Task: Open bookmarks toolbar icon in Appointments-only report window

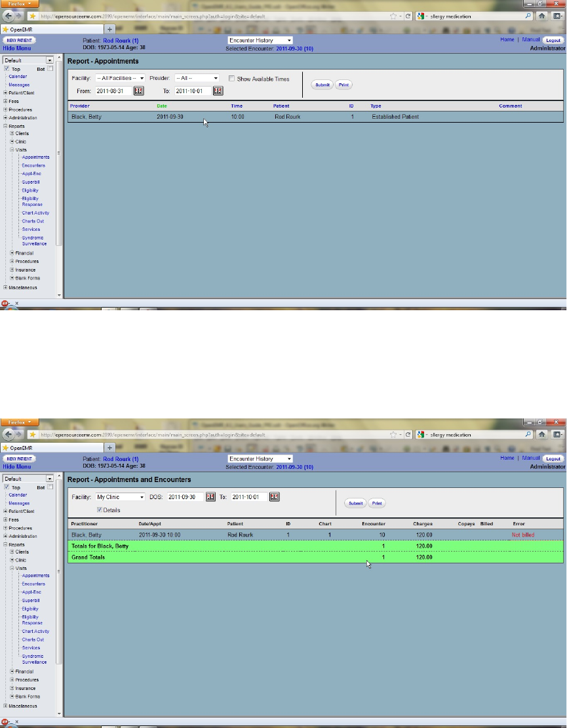Action: point(557,16)
